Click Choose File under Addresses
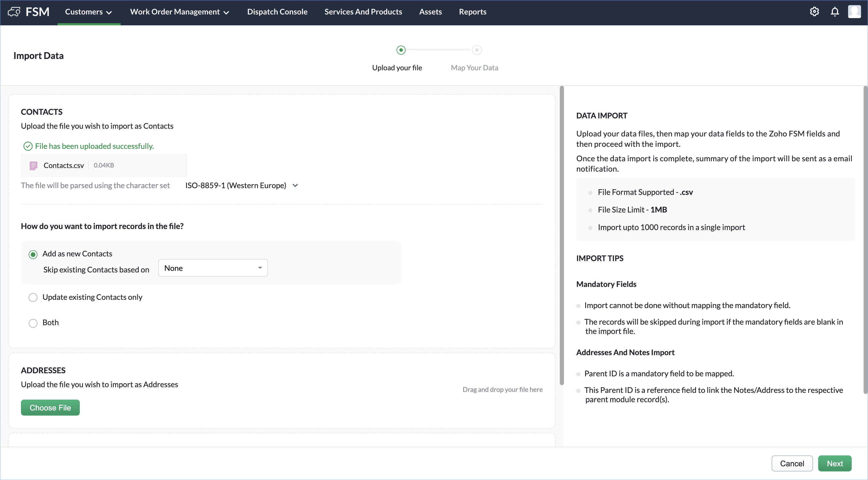Image resolution: width=868 pixels, height=480 pixels. click(50, 408)
